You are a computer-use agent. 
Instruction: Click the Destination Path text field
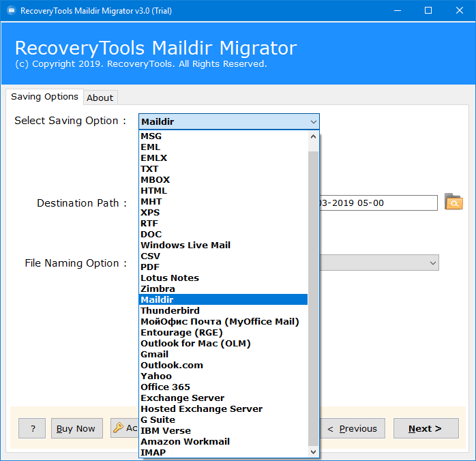coord(378,203)
